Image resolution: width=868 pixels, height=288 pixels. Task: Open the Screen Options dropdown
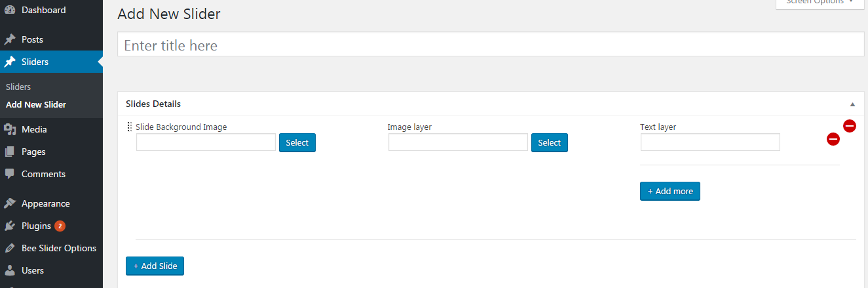[818, 3]
